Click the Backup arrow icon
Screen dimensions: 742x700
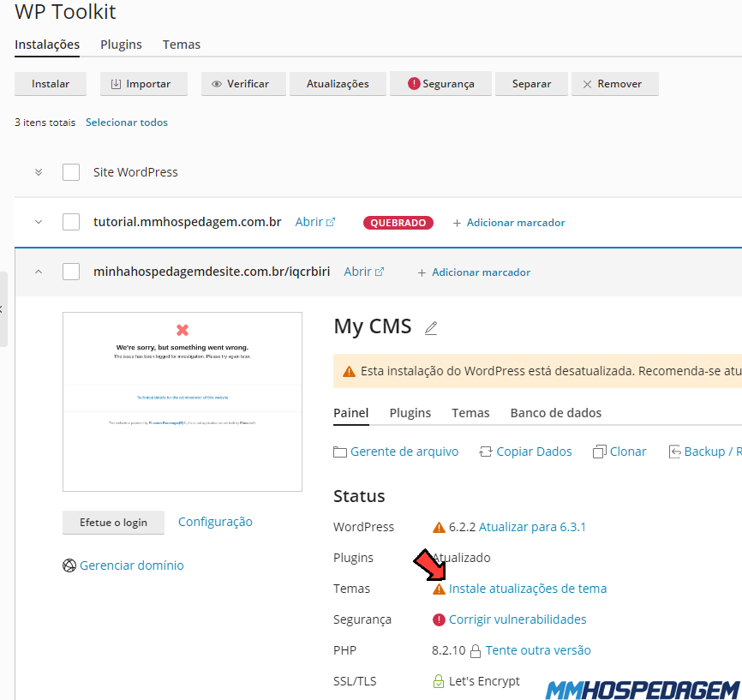coord(674,452)
